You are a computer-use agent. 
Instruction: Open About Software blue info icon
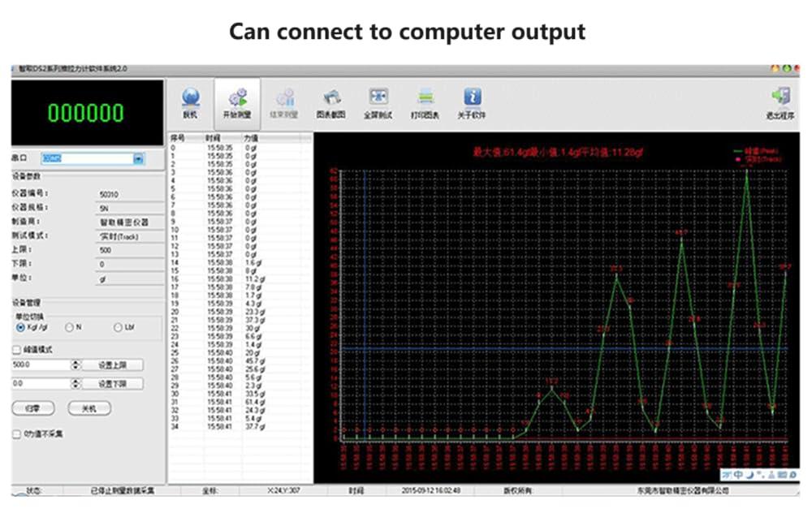(472, 98)
